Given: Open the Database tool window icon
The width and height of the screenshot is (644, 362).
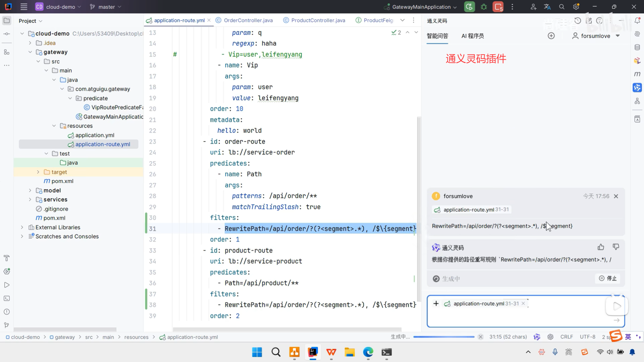Looking at the screenshot, I should point(637,47).
